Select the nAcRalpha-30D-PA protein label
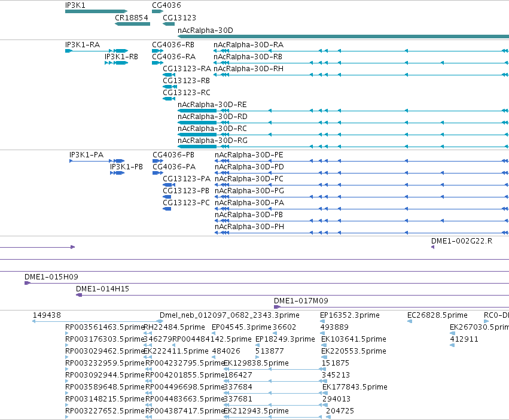The width and height of the screenshot is (509, 420). point(249,203)
